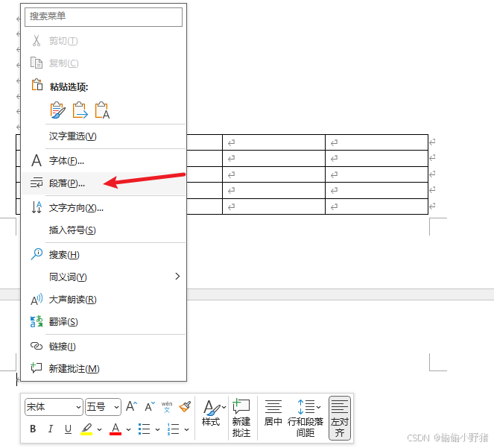Image resolution: width=494 pixels, height=448 pixels.
Task: Click the search menu input field
Action: click(104, 16)
